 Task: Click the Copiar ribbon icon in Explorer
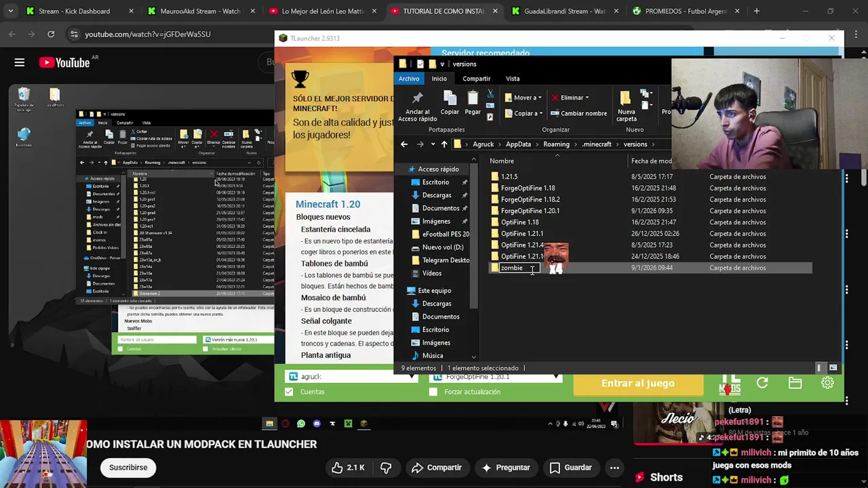pos(450,103)
